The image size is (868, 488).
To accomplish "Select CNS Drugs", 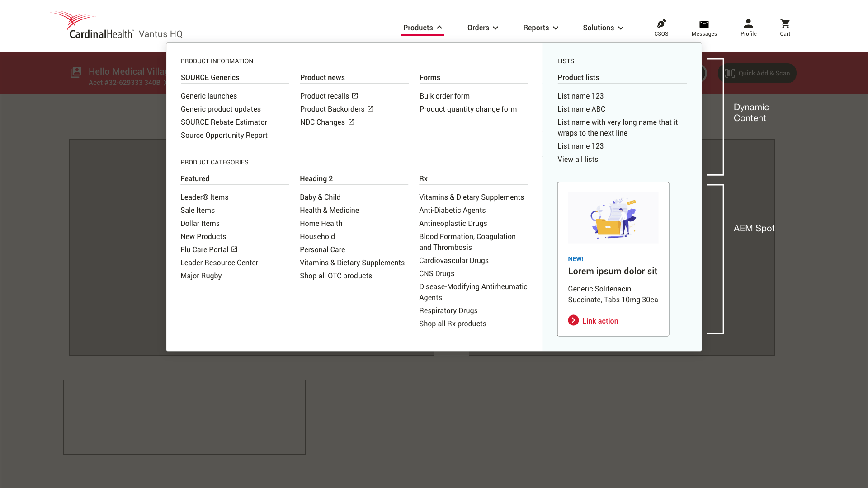I will click(437, 273).
